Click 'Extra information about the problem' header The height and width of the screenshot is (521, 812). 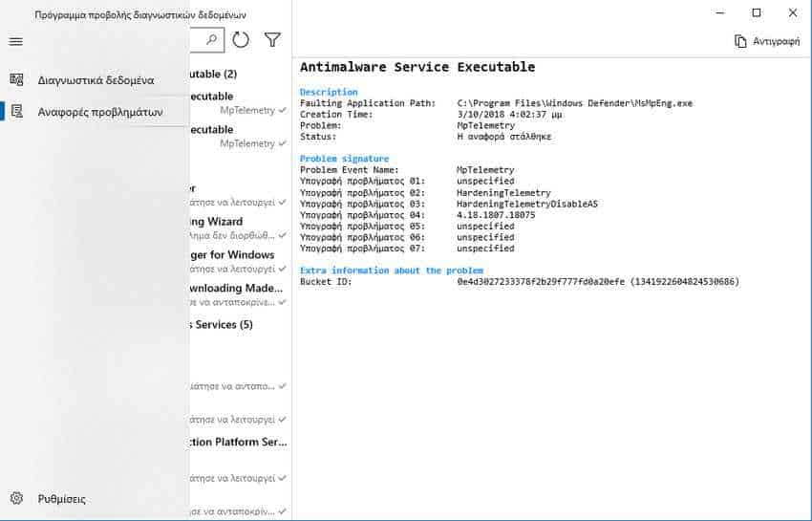(x=392, y=271)
